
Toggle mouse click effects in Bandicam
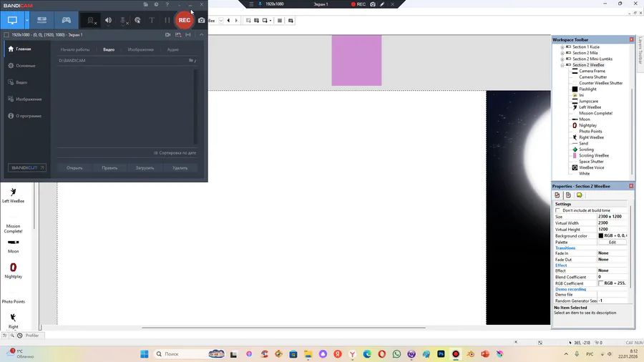click(x=137, y=20)
